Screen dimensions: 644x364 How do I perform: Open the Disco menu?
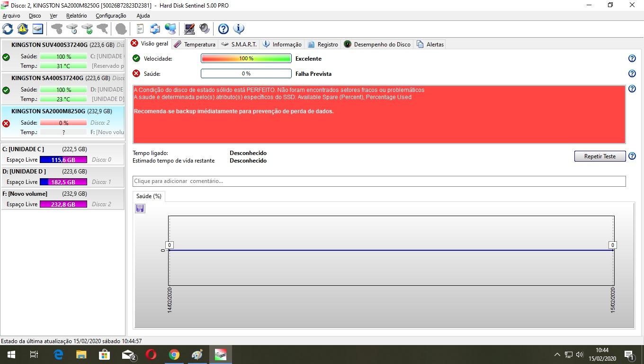(x=35, y=16)
